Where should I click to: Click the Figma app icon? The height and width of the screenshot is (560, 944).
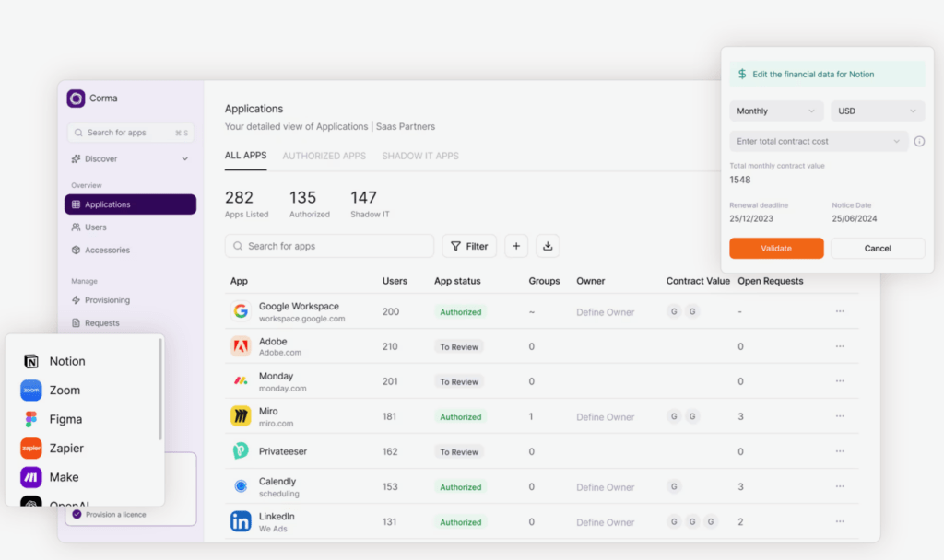[30, 419]
